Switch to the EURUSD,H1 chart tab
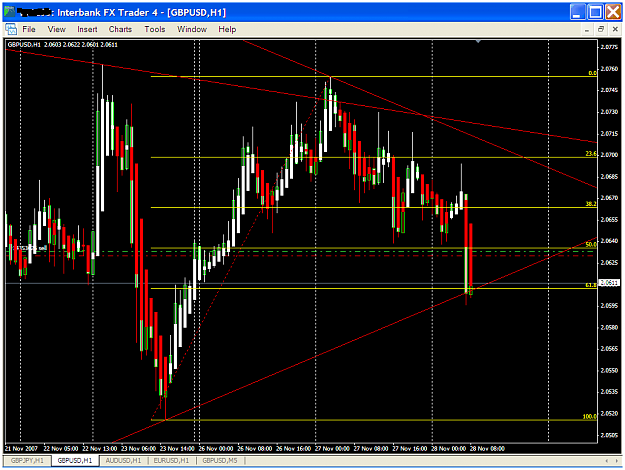 [171, 460]
